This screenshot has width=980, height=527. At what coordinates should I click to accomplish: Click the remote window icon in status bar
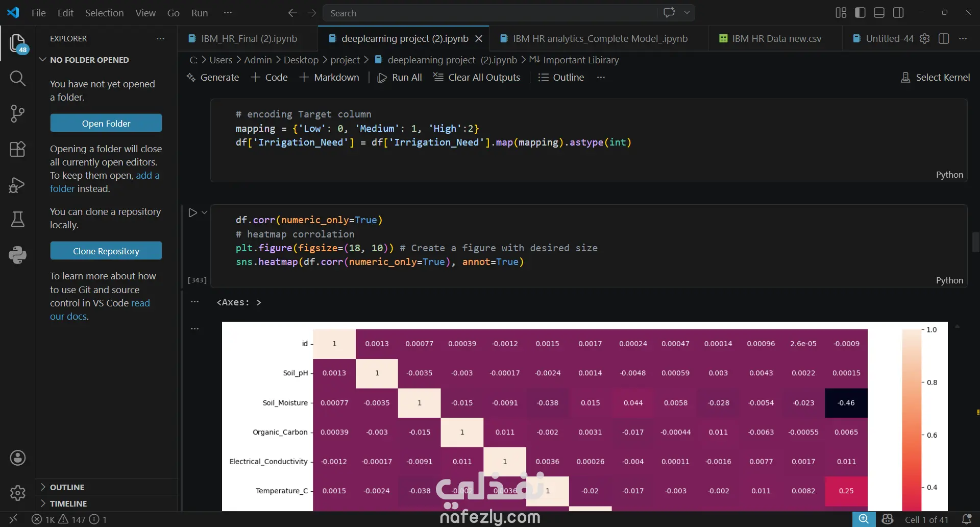point(13,519)
